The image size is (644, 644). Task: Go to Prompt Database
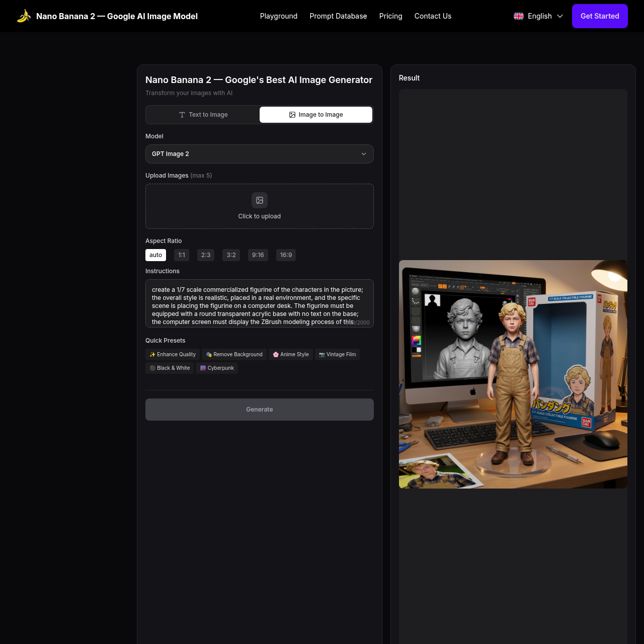click(338, 16)
